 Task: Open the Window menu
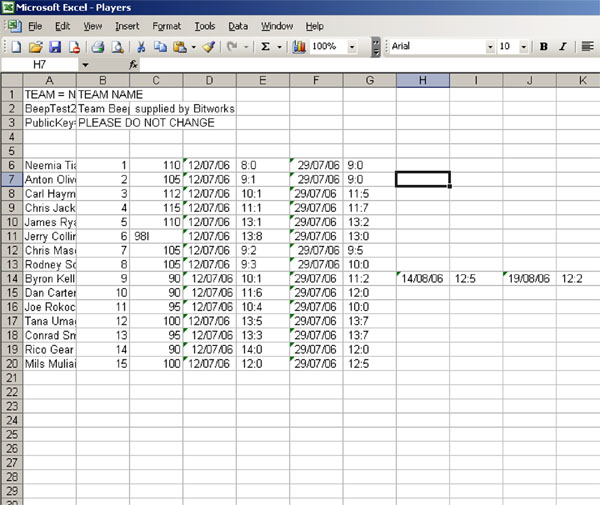coord(277,26)
